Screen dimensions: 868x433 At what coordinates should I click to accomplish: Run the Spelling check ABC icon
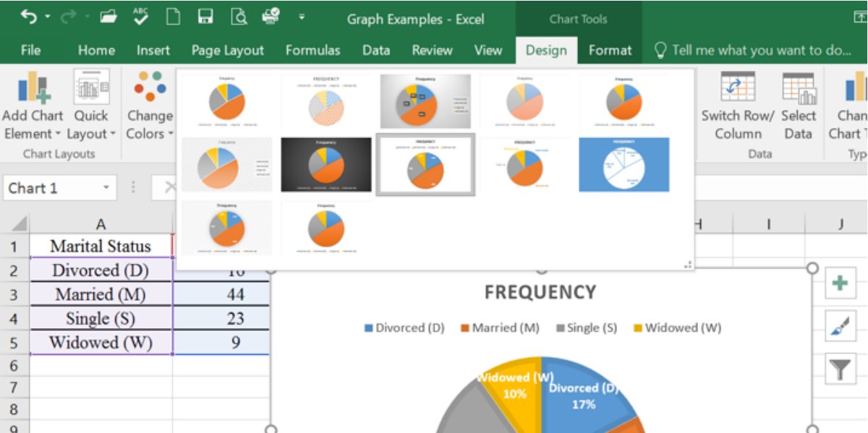click(142, 16)
